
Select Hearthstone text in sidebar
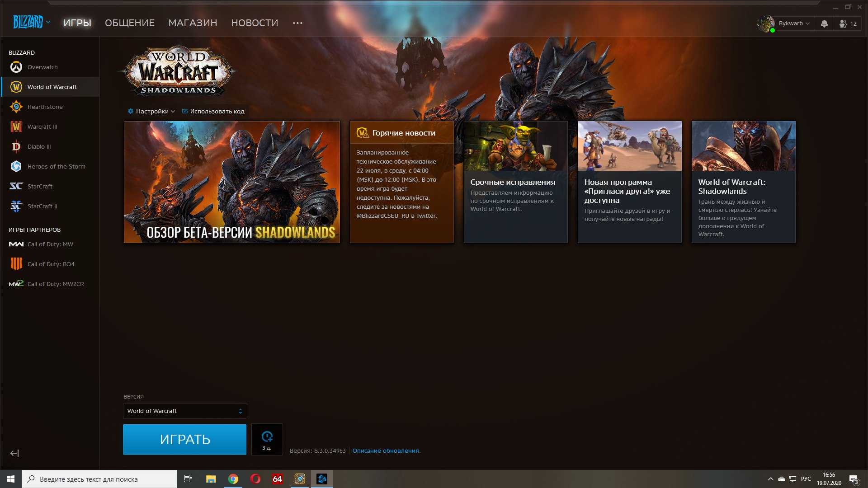click(x=45, y=107)
